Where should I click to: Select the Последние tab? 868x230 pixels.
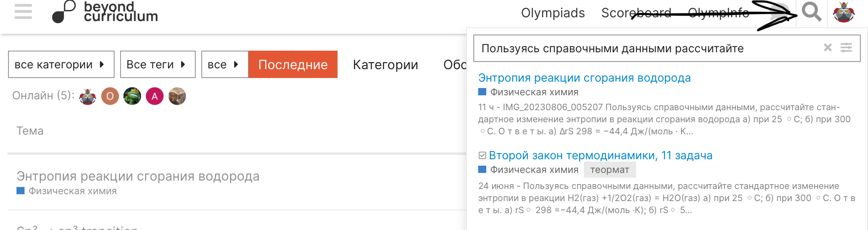tap(293, 64)
